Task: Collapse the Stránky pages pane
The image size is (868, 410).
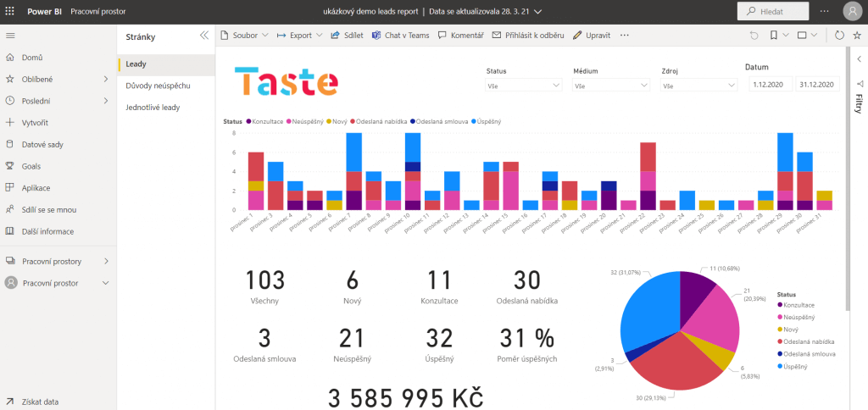Action: (203, 36)
